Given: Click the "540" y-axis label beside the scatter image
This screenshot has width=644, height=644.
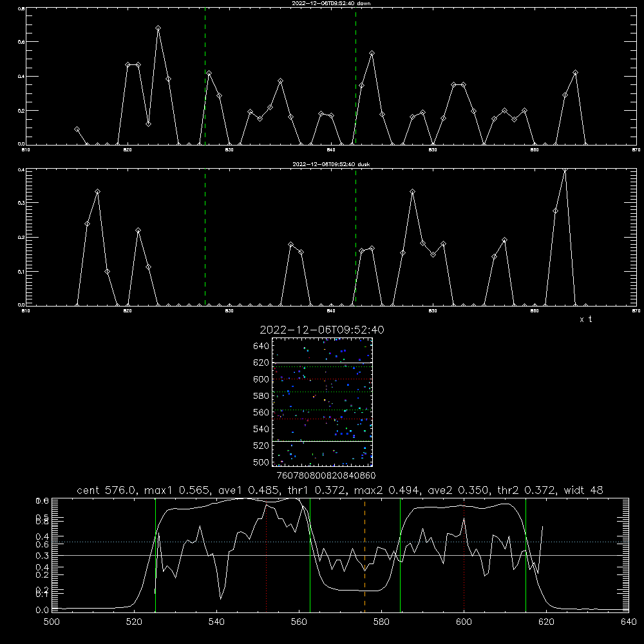Looking at the screenshot, I should (261, 429).
